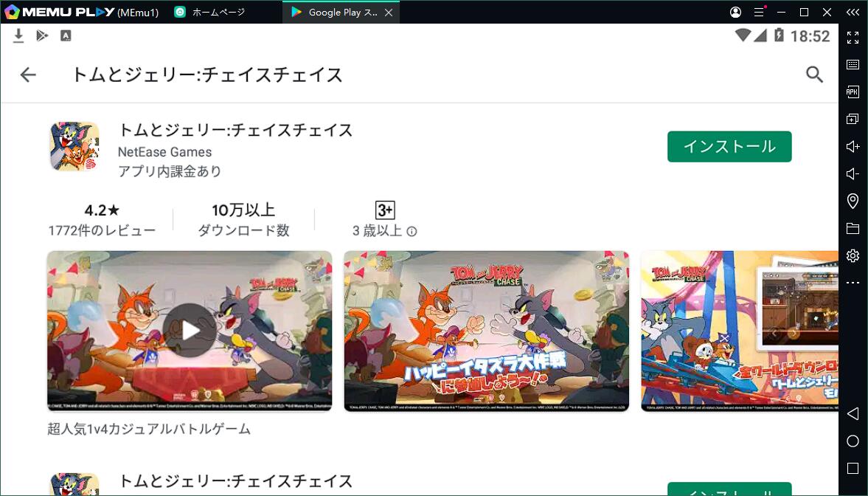The width and height of the screenshot is (868, 496).
Task: Open the MEmu APK install tool
Action: tap(853, 92)
